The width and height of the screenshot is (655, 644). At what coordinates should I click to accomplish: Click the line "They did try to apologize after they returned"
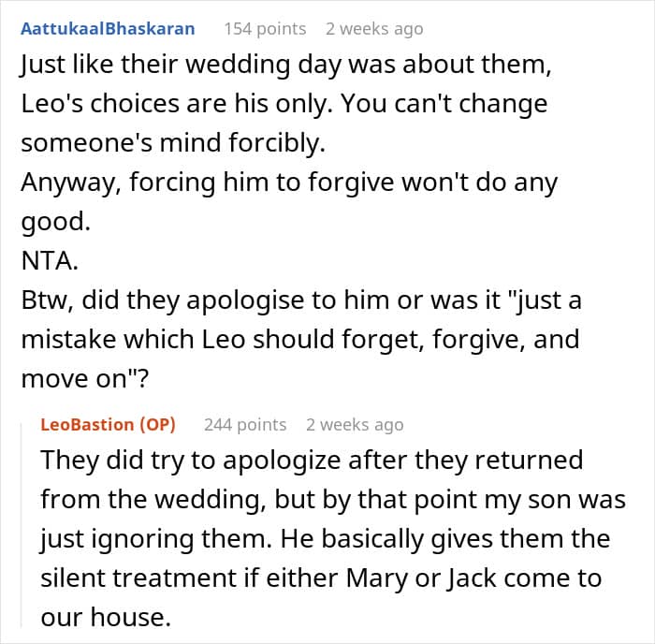click(312, 461)
